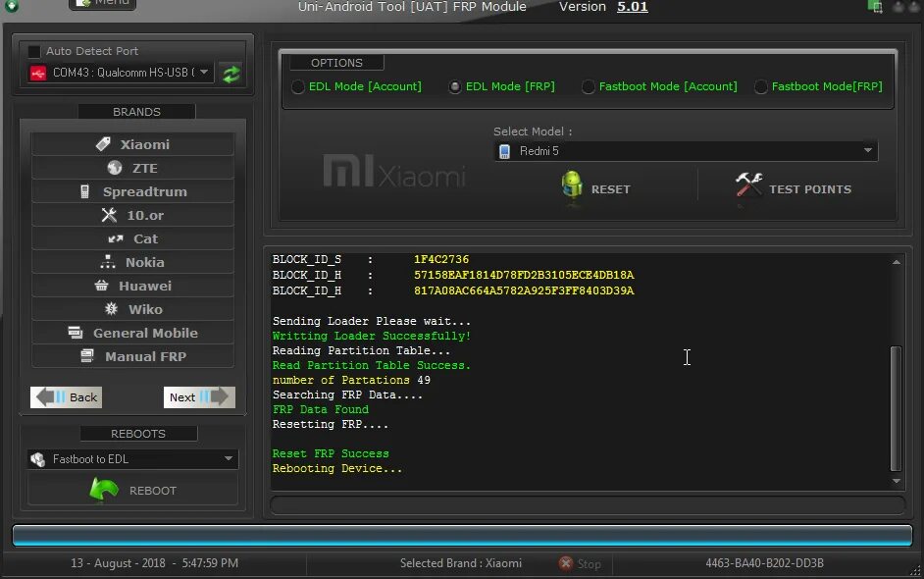Click the log scrollbar thumb
The image size is (924, 579).
tap(896, 408)
